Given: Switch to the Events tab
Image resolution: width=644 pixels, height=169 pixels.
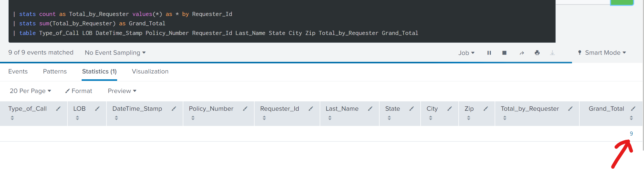Looking at the screenshot, I should pyautogui.click(x=18, y=71).
